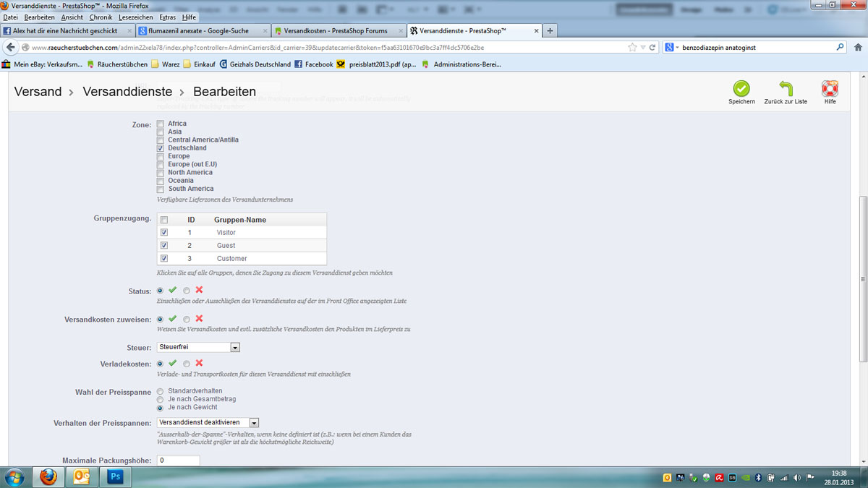Select Standardverhalten radio option
This screenshot has width=868, height=488.
tap(161, 391)
